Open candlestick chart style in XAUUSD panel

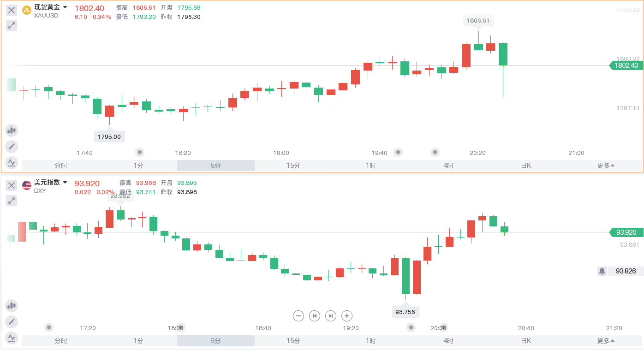[12, 131]
